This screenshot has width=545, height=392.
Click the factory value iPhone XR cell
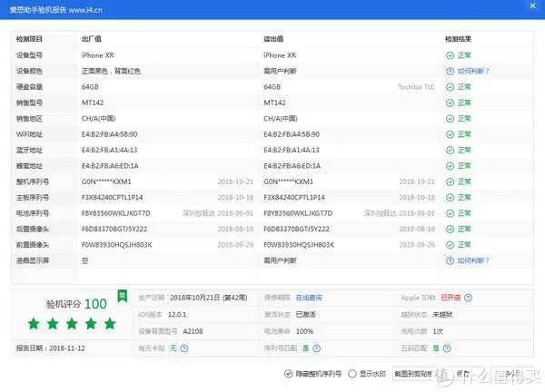[x=98, y=55]
